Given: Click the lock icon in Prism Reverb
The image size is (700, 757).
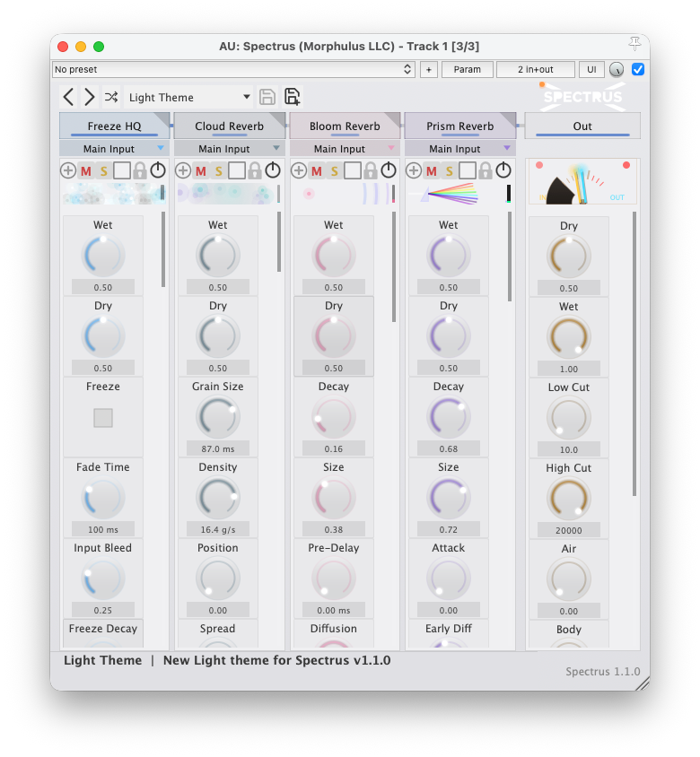Looking at the screenshot, I should (486, 171).
